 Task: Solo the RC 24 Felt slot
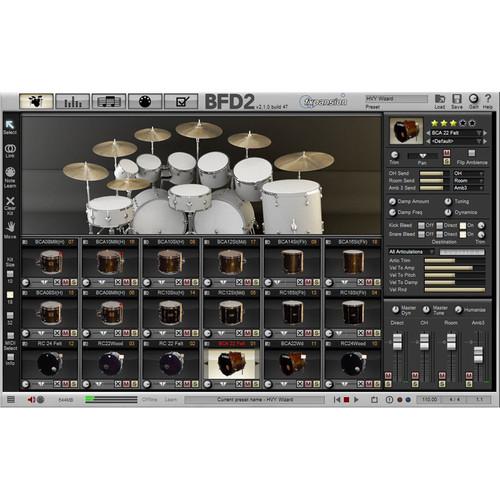pos(74,384)
